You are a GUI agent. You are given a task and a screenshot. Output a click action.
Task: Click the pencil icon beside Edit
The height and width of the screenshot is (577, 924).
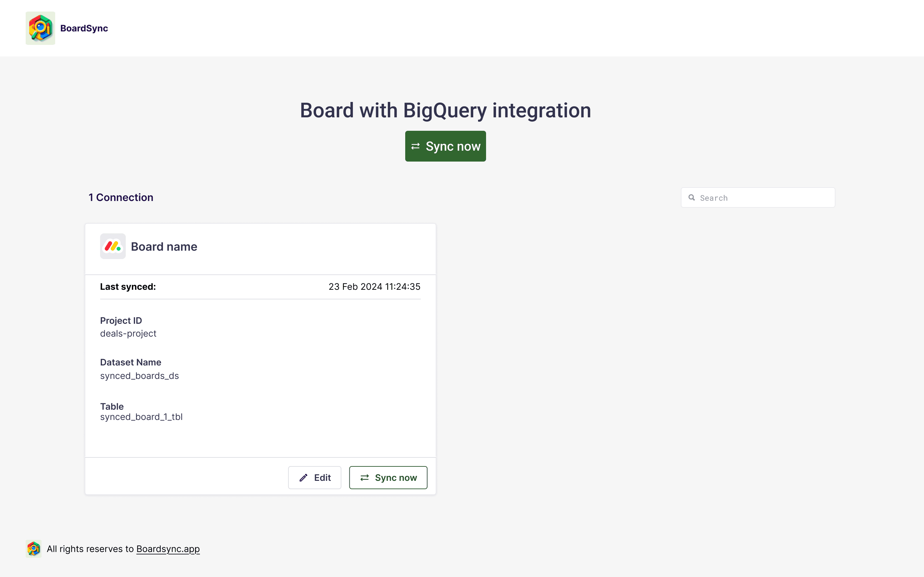(304, 478)
